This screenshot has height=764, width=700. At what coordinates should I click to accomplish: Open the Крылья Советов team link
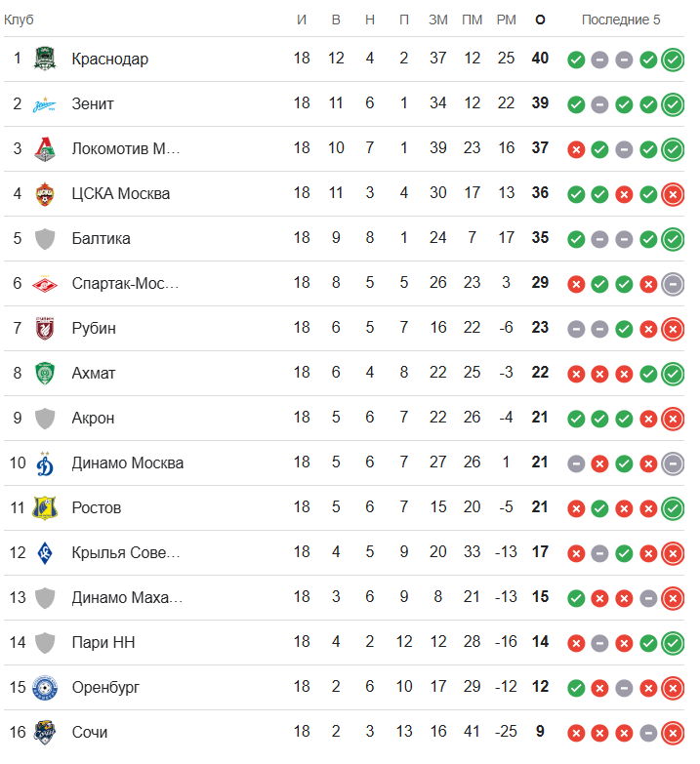[126, 552]
